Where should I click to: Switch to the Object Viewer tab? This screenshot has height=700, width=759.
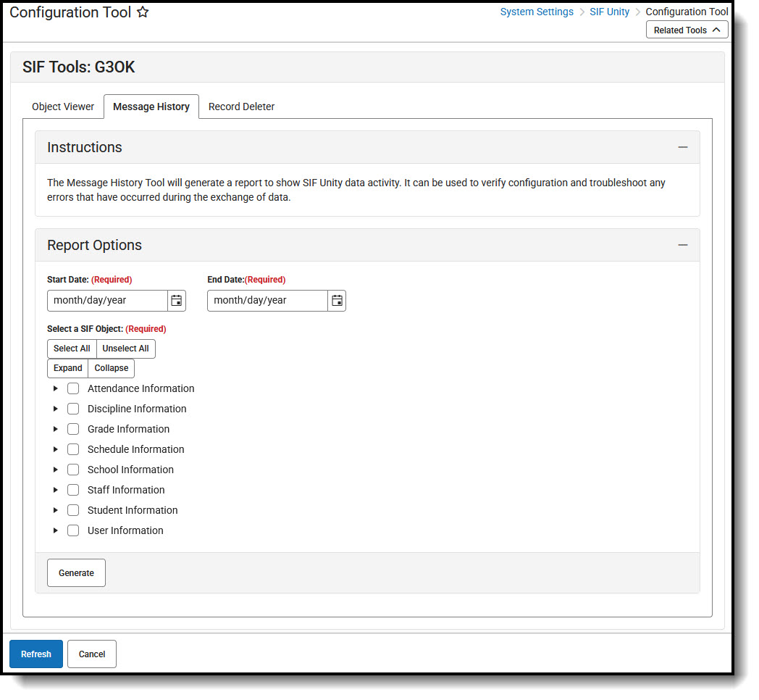coord(63,107)
